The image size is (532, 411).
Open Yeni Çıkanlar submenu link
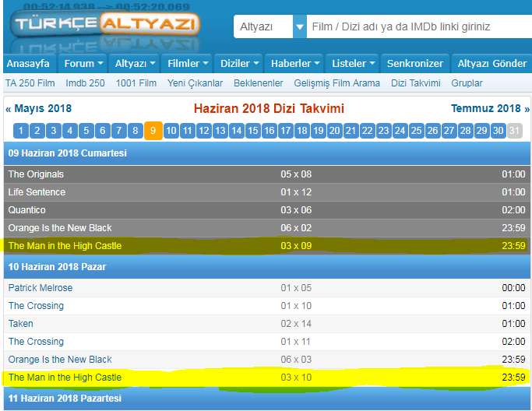tap(195, 83)
